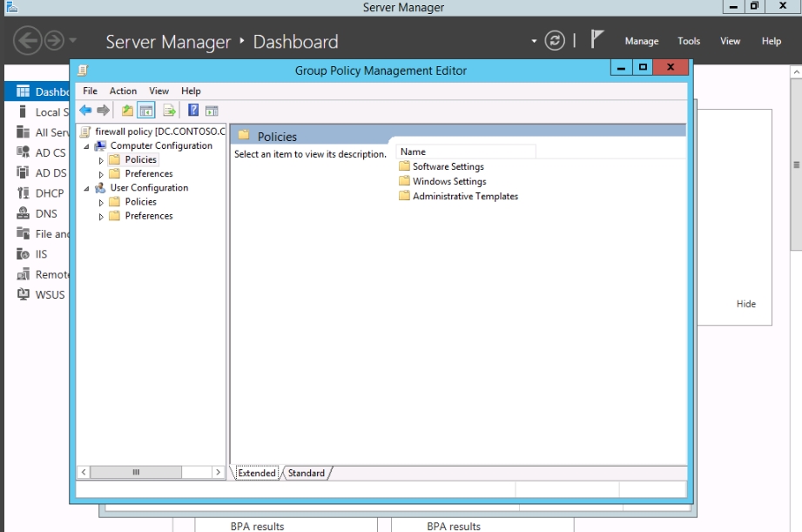Open the Administrative Templates folder

(x=465, y=196)
